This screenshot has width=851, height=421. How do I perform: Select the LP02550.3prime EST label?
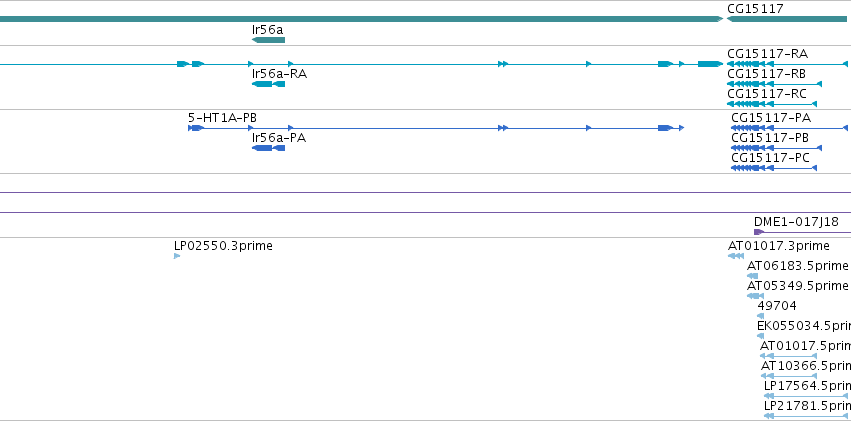(x=223, y=246)
